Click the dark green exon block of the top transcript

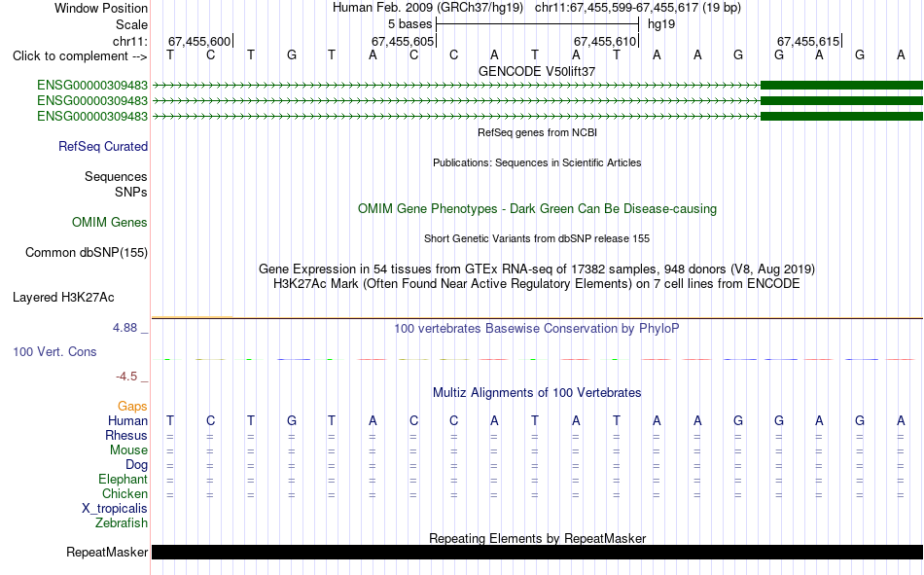(x=841, y=86)
